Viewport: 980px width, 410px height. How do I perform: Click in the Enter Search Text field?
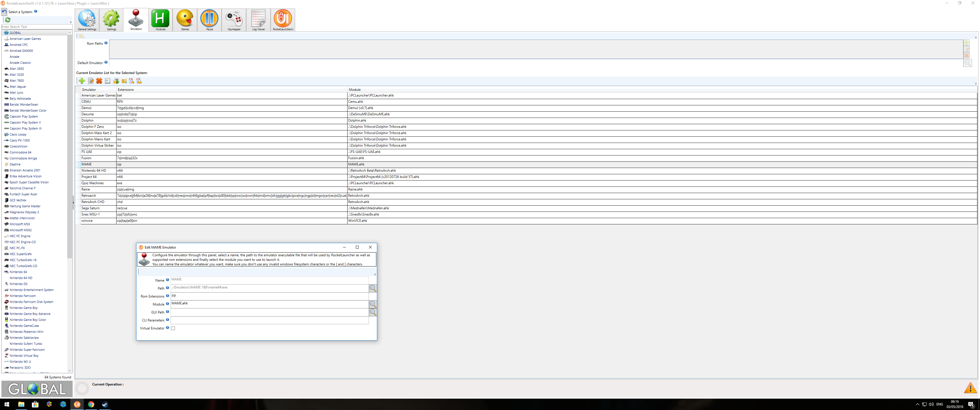(x=36, y=27)
